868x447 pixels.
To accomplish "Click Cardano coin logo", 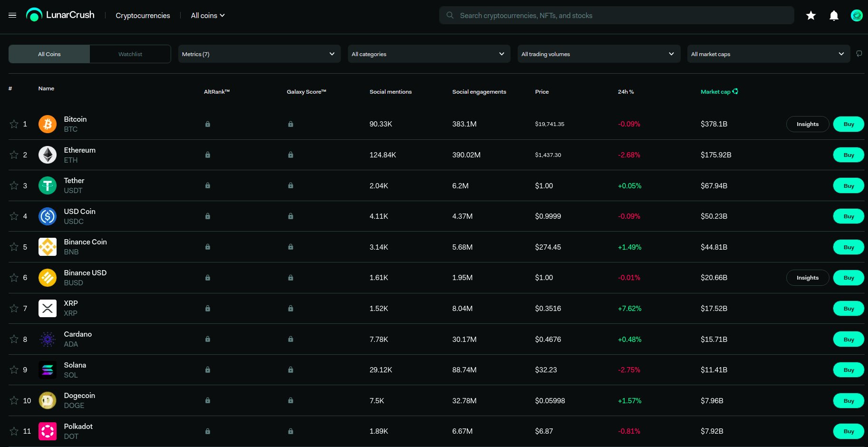I will (x=48, y=339).
